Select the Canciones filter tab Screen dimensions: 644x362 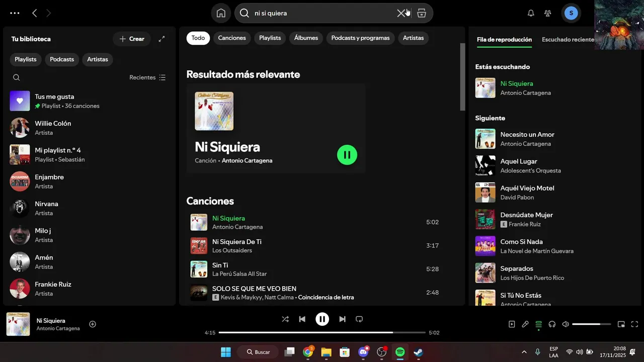pyautogui.click(x=232, y=38)
